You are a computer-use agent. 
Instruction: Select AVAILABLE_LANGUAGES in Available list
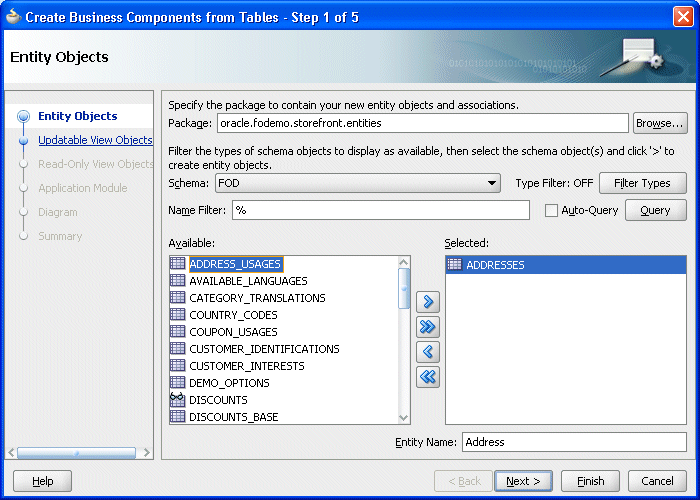tap(248, 281)
